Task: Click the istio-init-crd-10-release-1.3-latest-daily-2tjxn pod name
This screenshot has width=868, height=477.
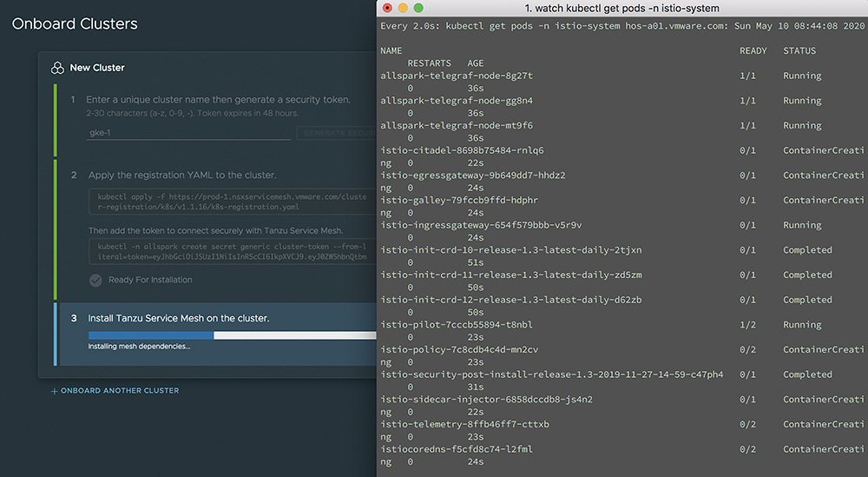Action: click(x=511, y=250)
